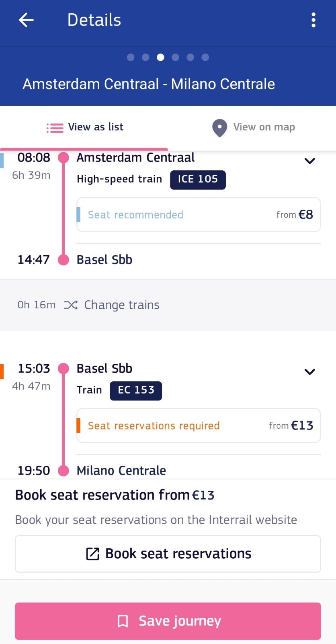
Task: Tap the list icon beside View as list
Action: click(55, 128)
